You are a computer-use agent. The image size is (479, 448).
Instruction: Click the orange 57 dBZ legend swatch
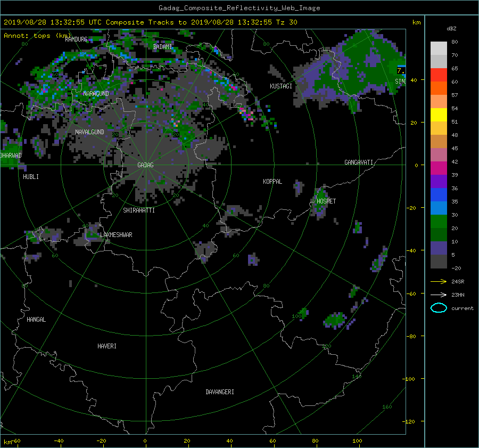click(439, 88)
